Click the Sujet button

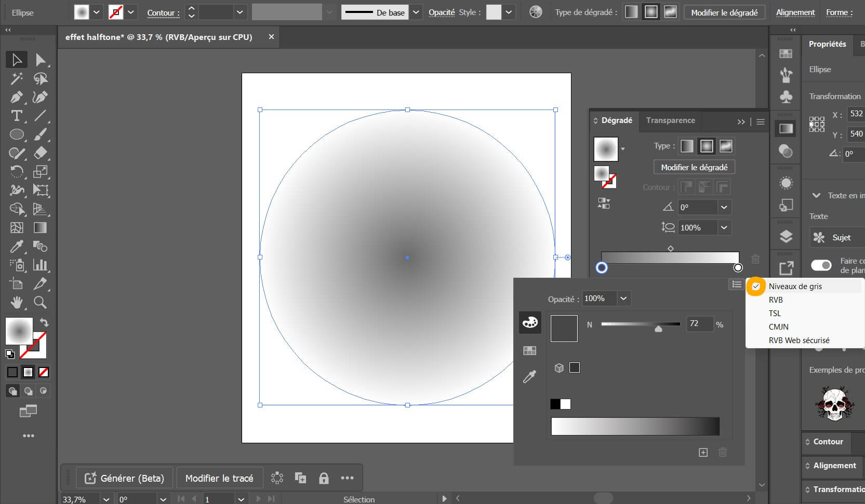tap(837, 237)
